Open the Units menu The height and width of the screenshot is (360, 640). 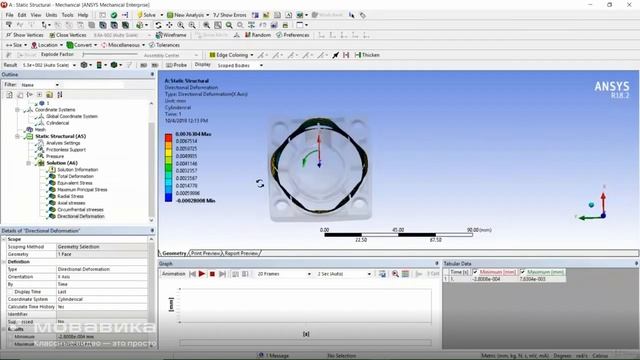pos(51,15)
